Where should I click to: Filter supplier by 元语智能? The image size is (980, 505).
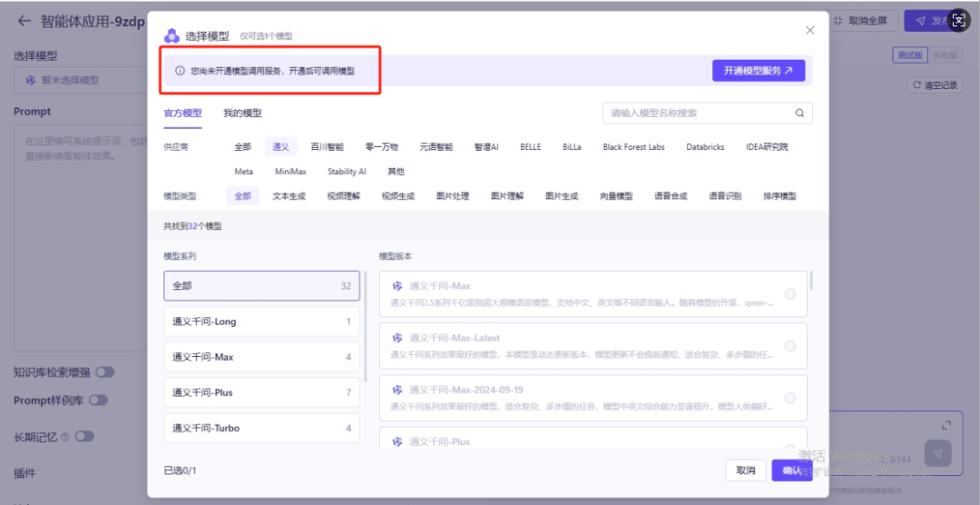(436, 147)
